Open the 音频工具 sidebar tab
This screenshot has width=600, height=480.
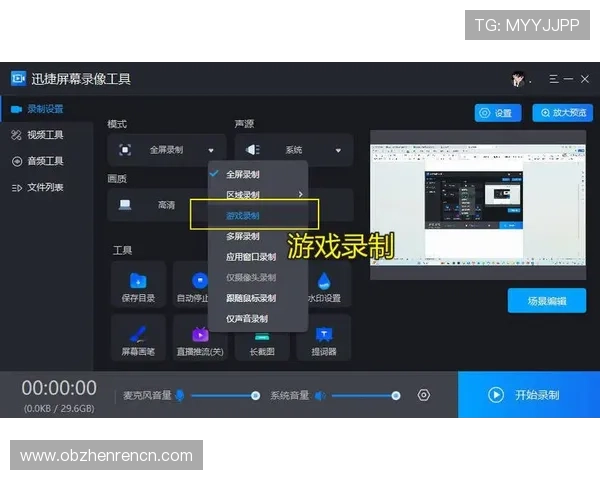tap(47, 161)
